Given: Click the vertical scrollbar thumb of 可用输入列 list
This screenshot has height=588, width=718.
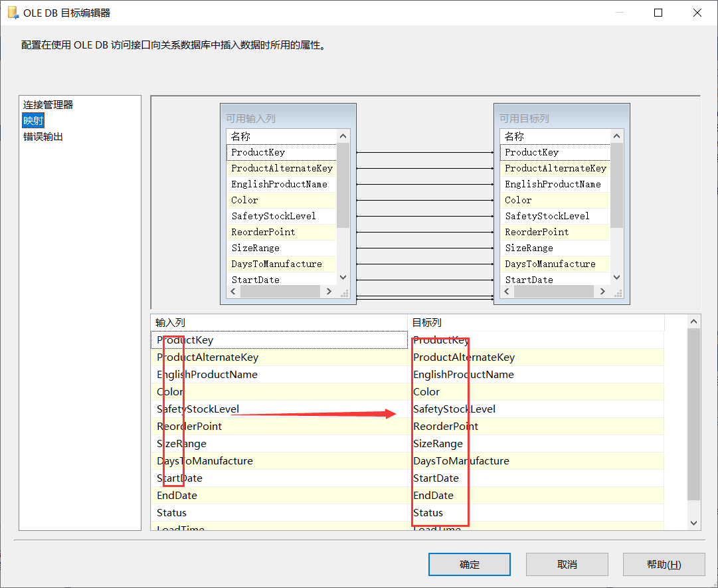Looking at the screenshot, I should (343, 185).
